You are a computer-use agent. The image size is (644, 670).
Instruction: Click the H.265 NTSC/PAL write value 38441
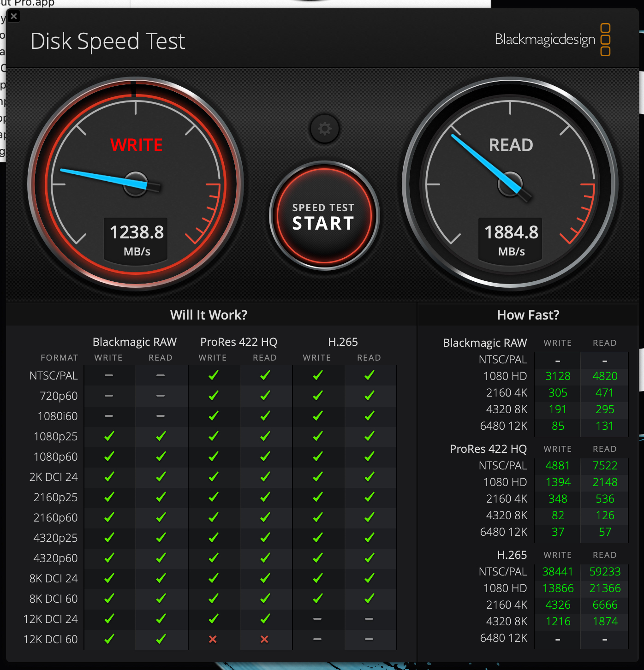pyautogui.click(x=558, y=572)
